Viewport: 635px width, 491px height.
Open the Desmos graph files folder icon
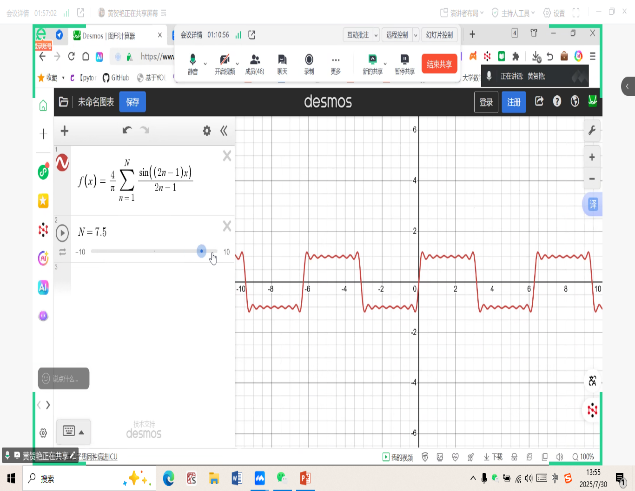coord(64,101)
